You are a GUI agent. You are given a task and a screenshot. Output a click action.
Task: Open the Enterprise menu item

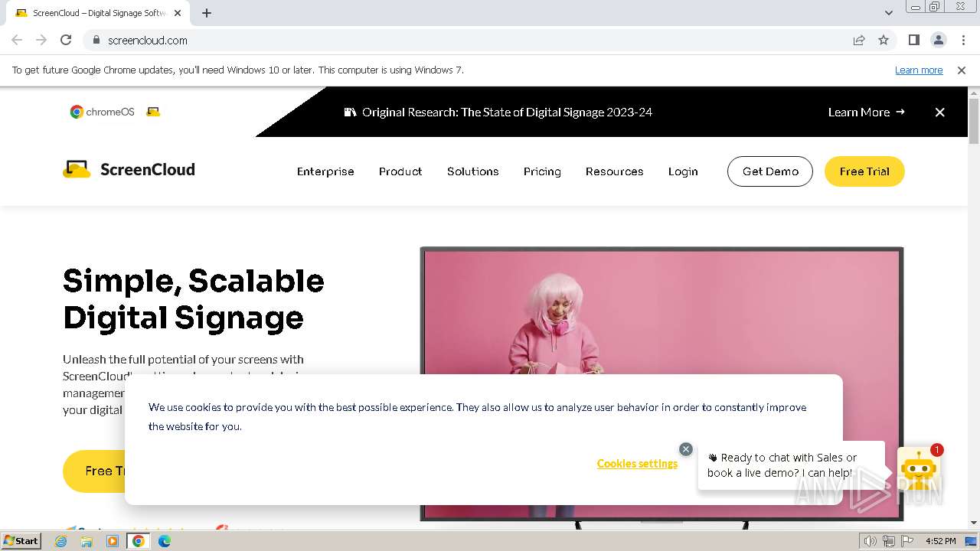click(325, 171)
